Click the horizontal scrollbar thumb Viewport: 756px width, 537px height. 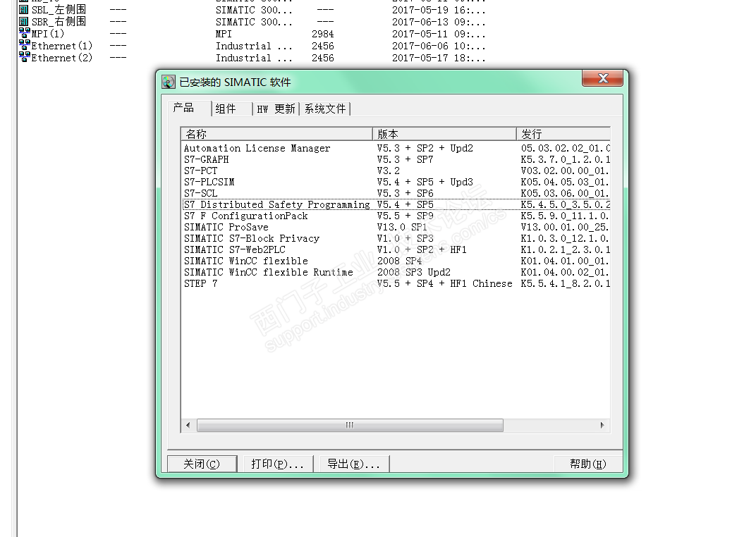350,425
